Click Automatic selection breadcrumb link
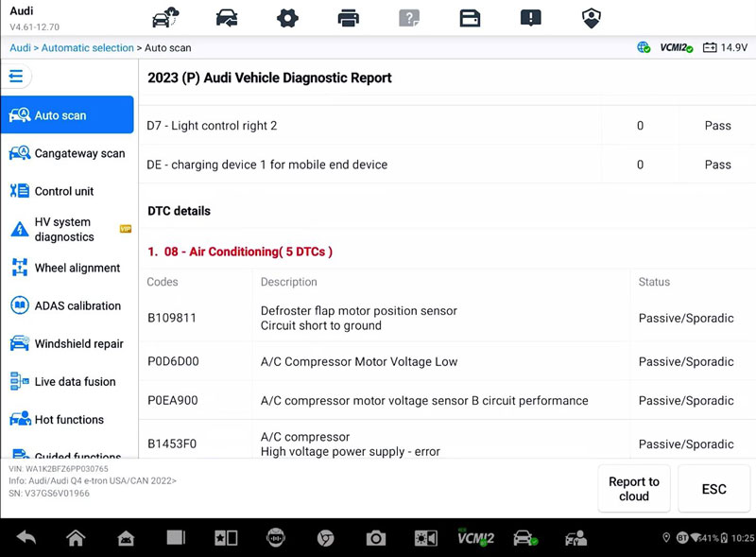 (87, 47)
